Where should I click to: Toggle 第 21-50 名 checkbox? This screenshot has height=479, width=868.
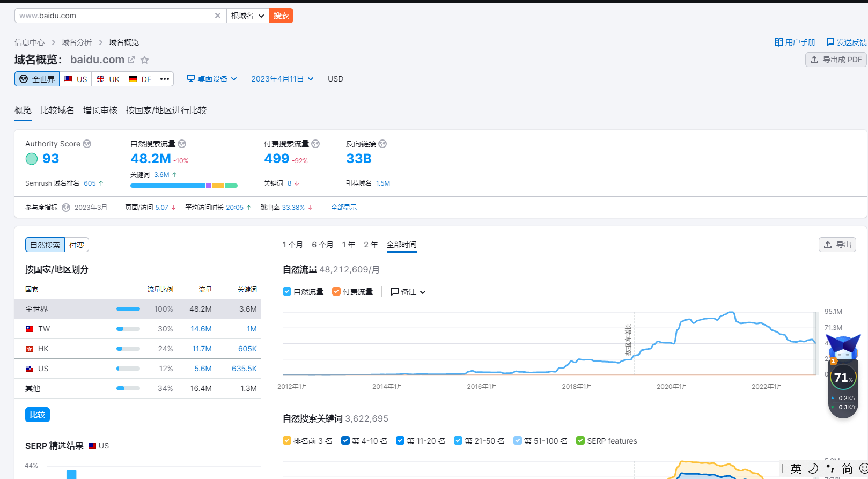point(458,440)
